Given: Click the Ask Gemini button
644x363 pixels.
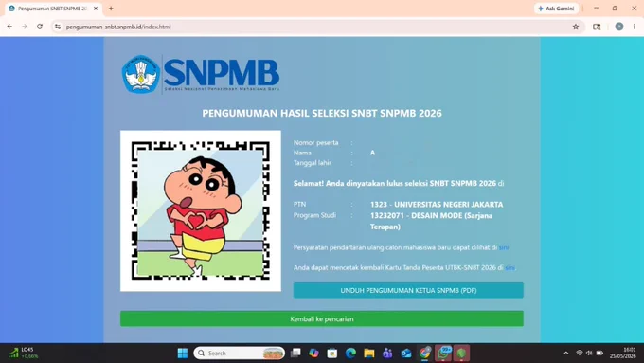Looking at the screenshot, I should tap(556, 9).
